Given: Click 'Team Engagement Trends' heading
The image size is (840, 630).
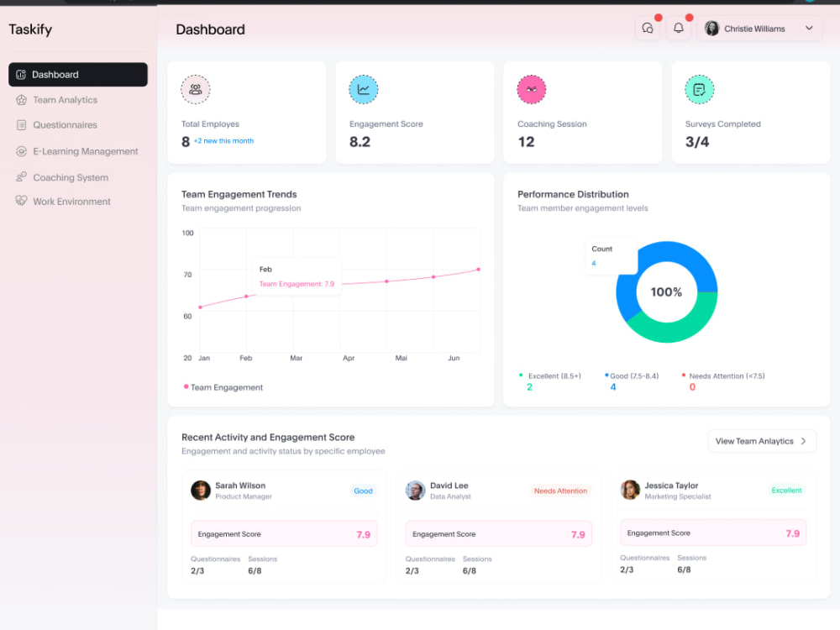Looking at the screenshot, I should click(x=239, y=194).
